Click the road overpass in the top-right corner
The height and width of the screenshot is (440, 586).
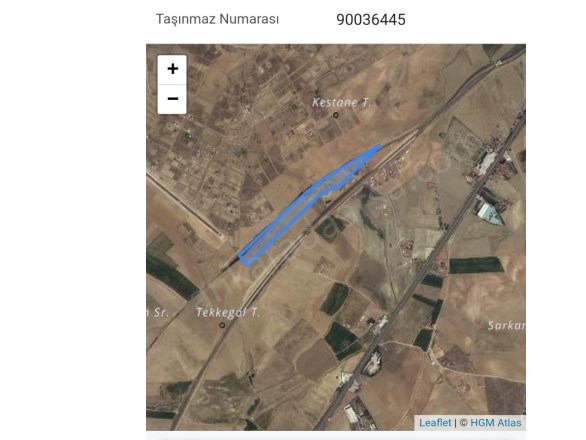click(x=499, y=63)
